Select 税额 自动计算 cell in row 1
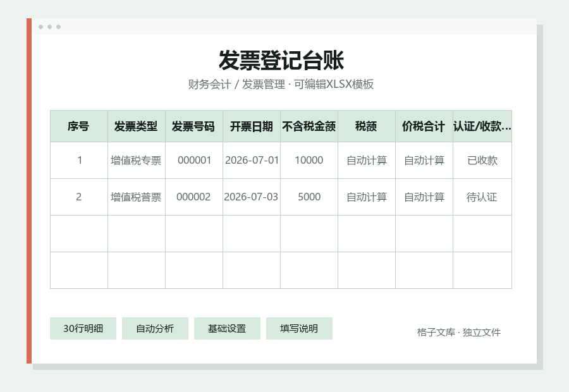This screenshot has width=569, height=392. point(367,161)
